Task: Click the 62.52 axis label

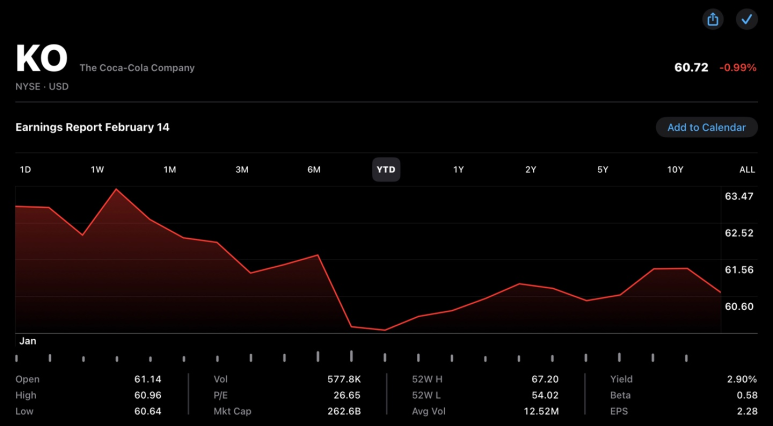Action: point(739,233)
